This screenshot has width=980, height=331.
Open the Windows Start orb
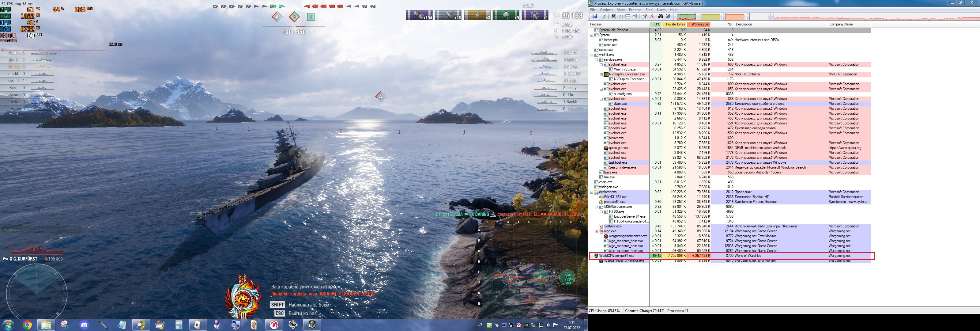point(8,325)
